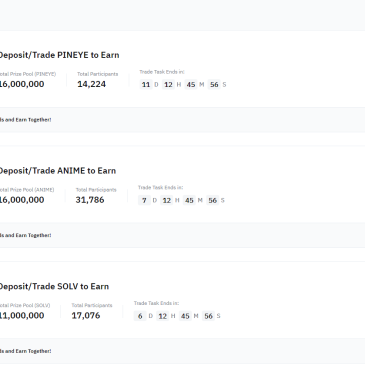Click 'Total Prize Pool (PINEYE)' label
The image size is (365, 365).
pos(27,74)
